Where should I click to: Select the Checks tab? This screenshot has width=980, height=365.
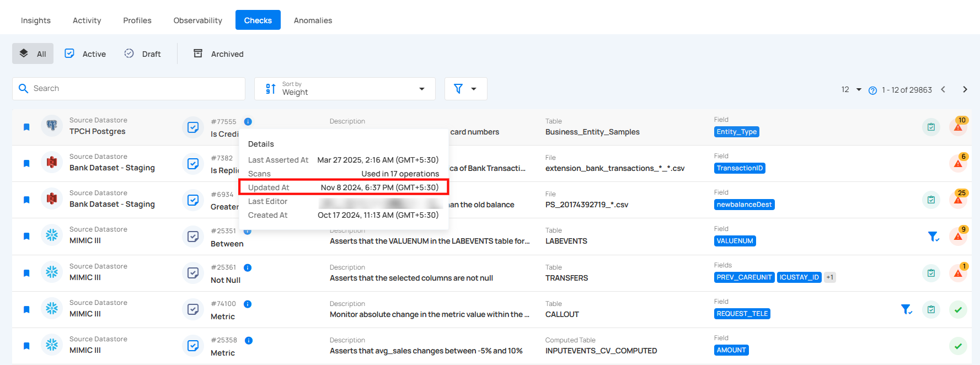click(258, 20)
